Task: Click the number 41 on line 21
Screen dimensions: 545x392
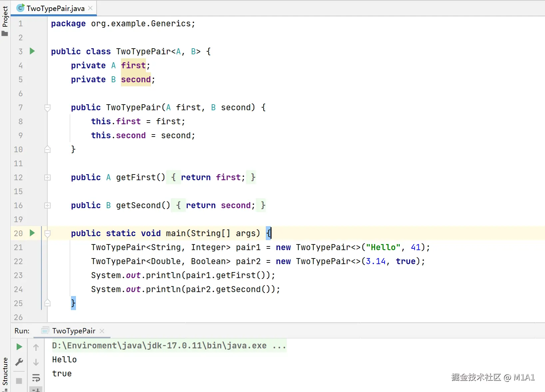Action: tap(416, 247)
